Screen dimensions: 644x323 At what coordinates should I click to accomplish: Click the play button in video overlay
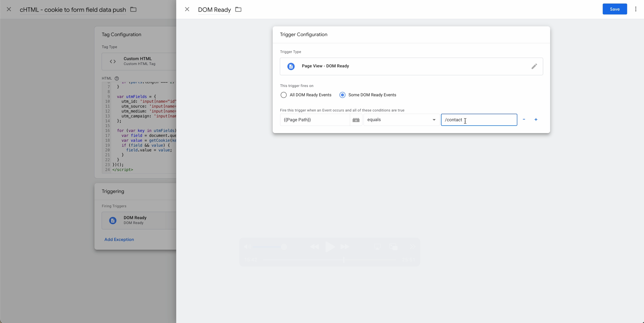(330, 247)
